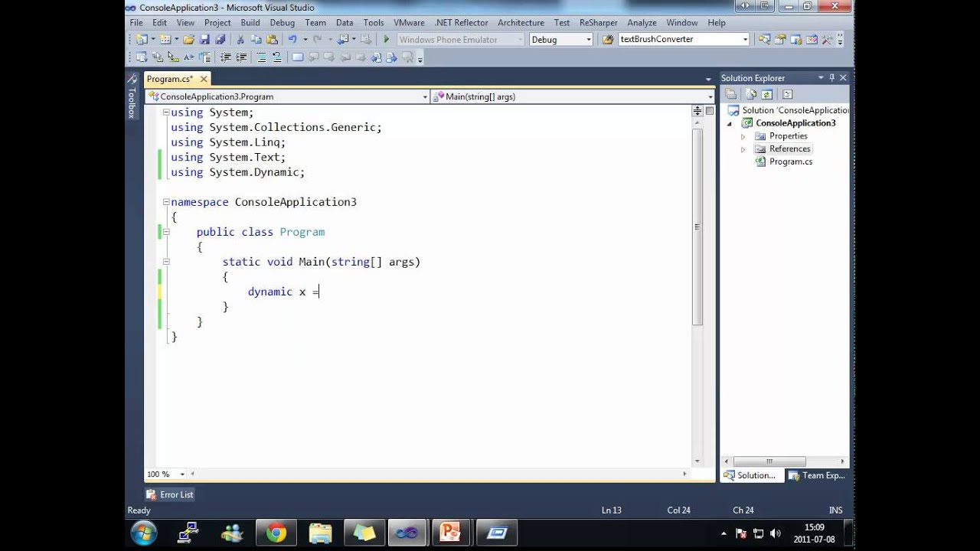
Task: Open Properties Window icon in right toolbar
Action: click(780, 39)
